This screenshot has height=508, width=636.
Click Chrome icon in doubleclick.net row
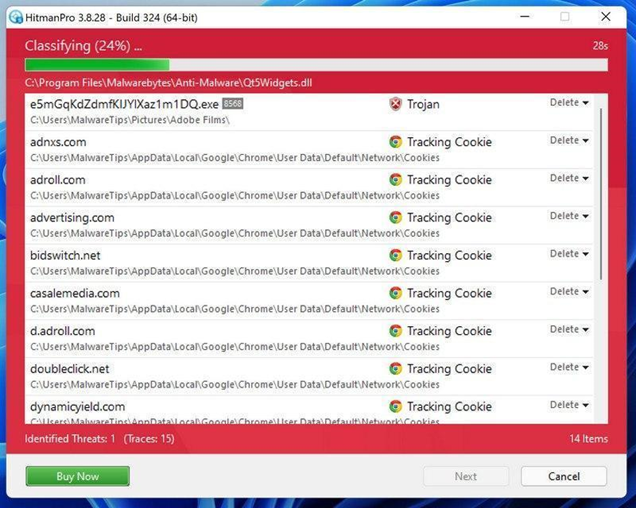[395, 369]
